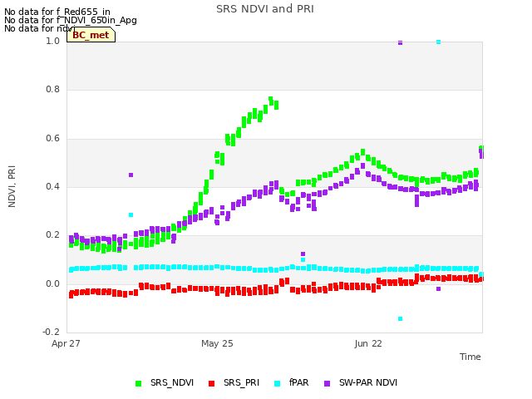Click the lowest cyan fPAR outlier point
Screen dimensions: 532x399
click(400, 319)
